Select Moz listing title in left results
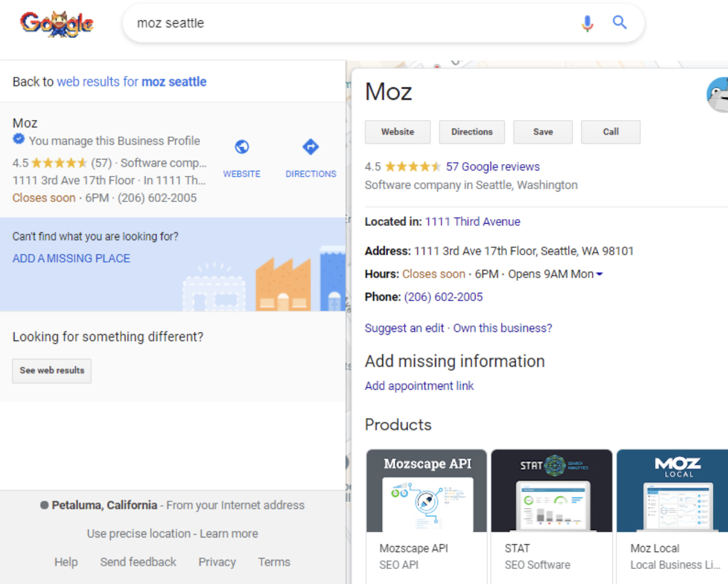The width and height of the screenshot is (728, 584). pyautogui.click(x=25, y=123)
